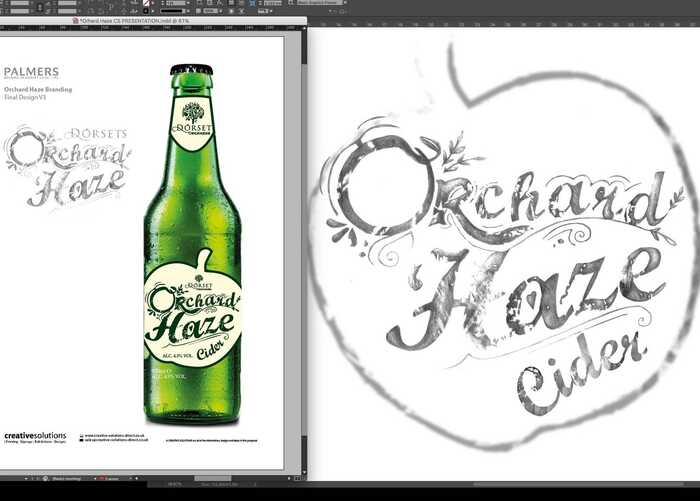This screenshot has height=501, width=700.
Task: Open the object style dropdown at top right
Action: (x=320, y=3)
